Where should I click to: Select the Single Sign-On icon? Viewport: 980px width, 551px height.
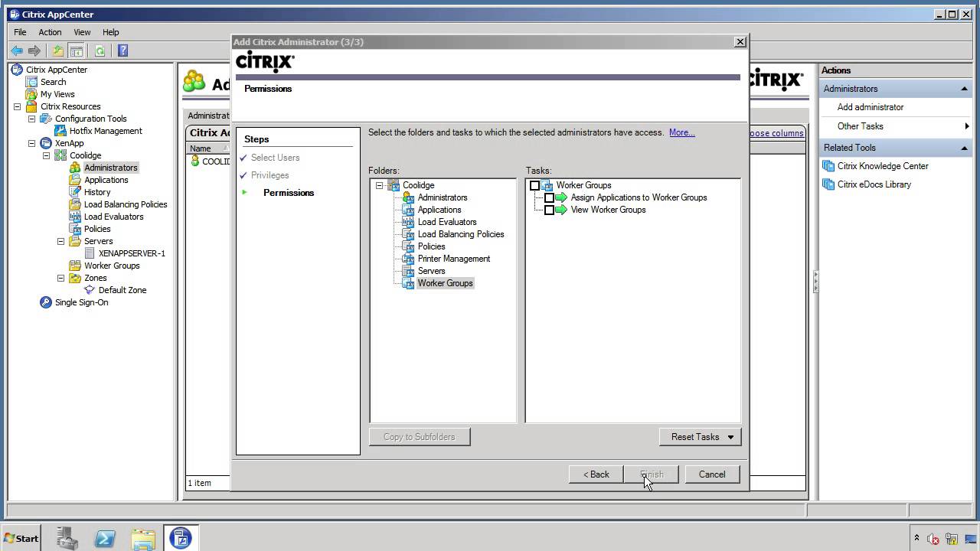46,302
